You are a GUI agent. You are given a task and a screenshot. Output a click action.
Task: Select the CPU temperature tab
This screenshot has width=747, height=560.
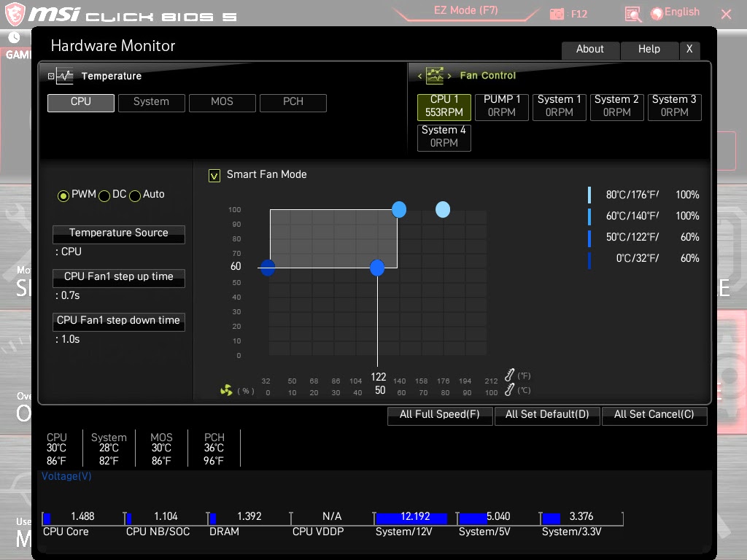click(80, 102)
